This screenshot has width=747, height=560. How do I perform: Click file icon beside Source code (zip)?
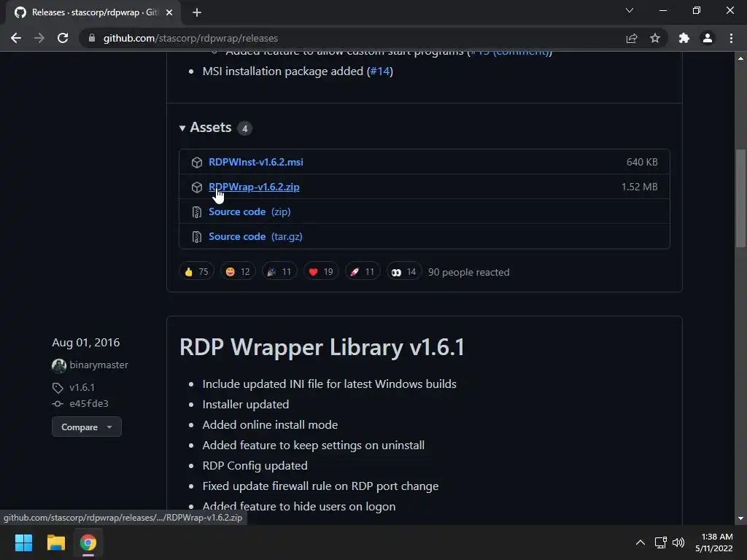click(197, 212)
